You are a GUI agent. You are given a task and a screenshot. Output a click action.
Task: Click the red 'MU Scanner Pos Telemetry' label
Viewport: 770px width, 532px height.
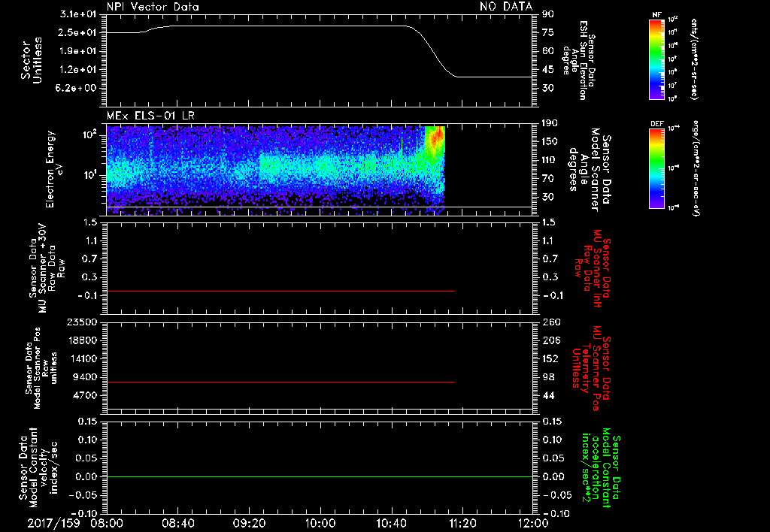(592, 368)
